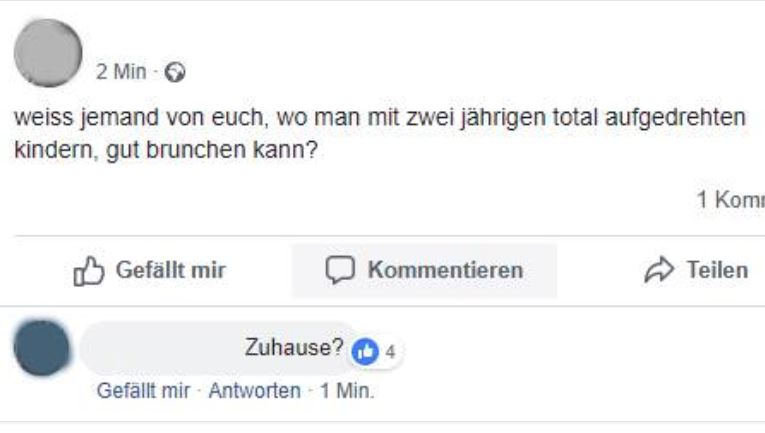Open the "1 Komm" comment count
The image size is (765, 433).
point(729,200)
